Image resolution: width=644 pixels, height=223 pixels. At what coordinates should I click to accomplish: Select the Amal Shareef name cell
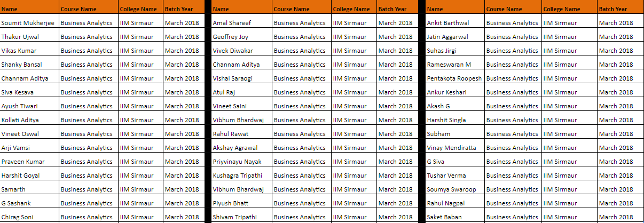(241, 23)
